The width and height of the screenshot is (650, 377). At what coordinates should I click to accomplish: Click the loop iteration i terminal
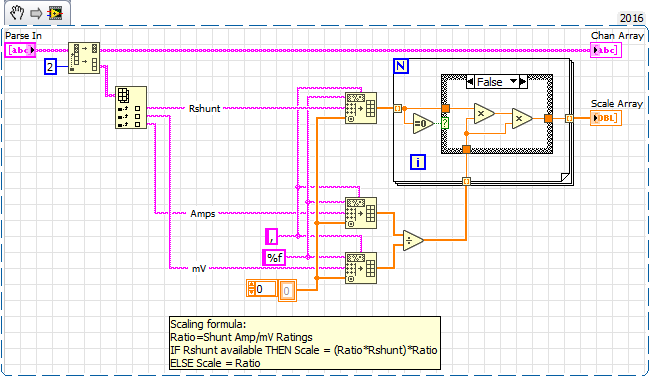[x=417, y=162]
